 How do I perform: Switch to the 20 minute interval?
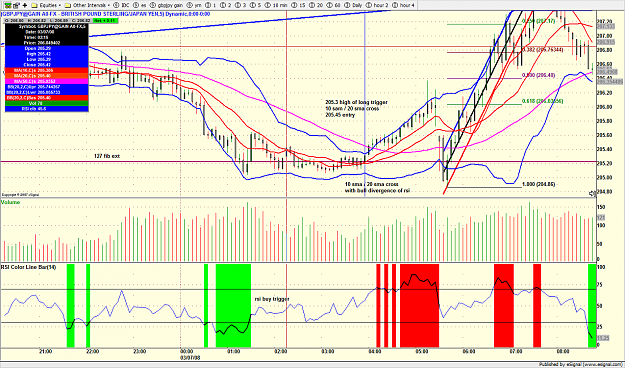click(x=316, y=5)
